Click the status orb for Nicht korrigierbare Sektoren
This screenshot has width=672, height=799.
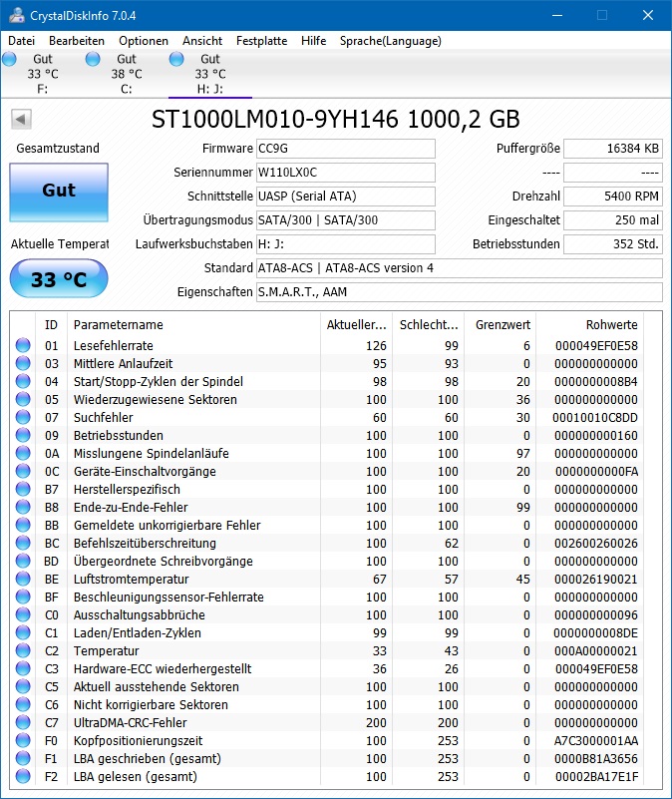click(23, 704)
